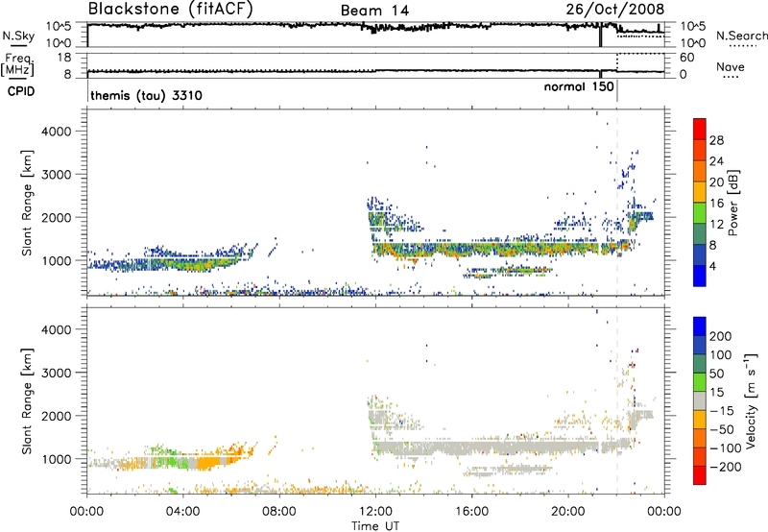Click the 'Beam 14' label
Screen dimensions: 768x532
pyautogui.click(x=374, y=11)
